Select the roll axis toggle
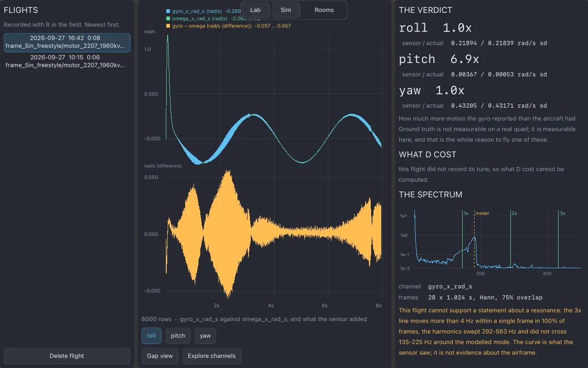The image size is (588, 368). (151, 336)
